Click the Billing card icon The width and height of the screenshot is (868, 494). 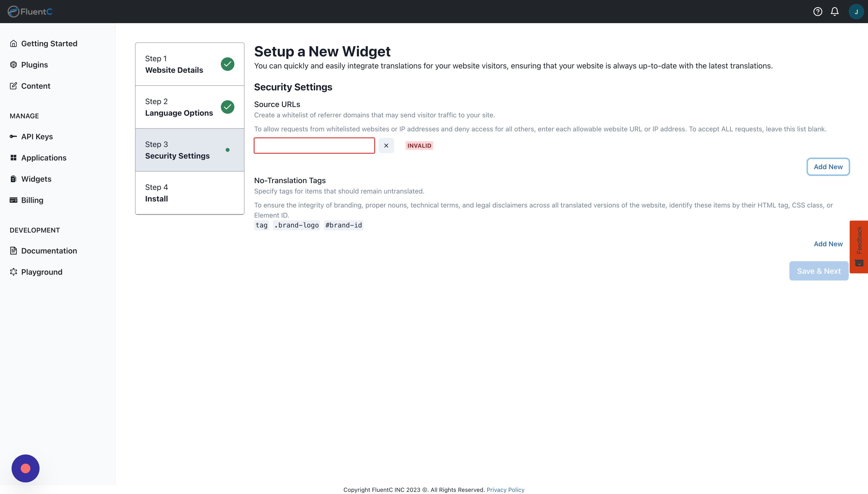[13, 200]
